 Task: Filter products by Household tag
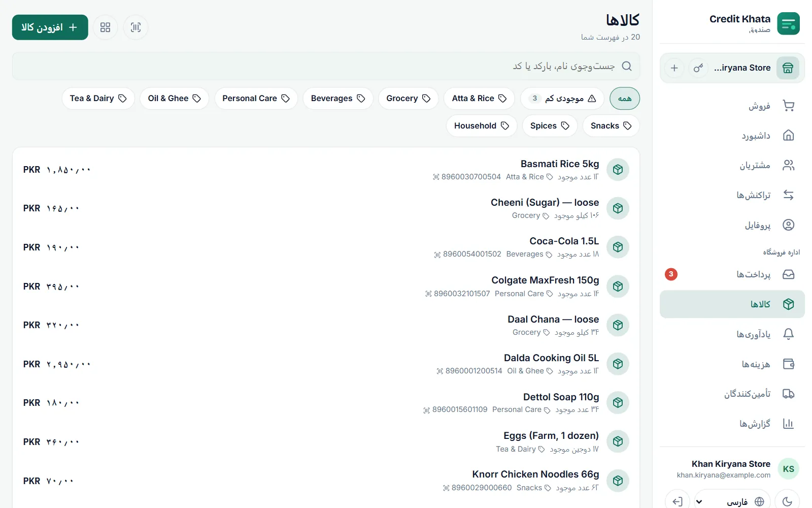[x=482, y=126]
